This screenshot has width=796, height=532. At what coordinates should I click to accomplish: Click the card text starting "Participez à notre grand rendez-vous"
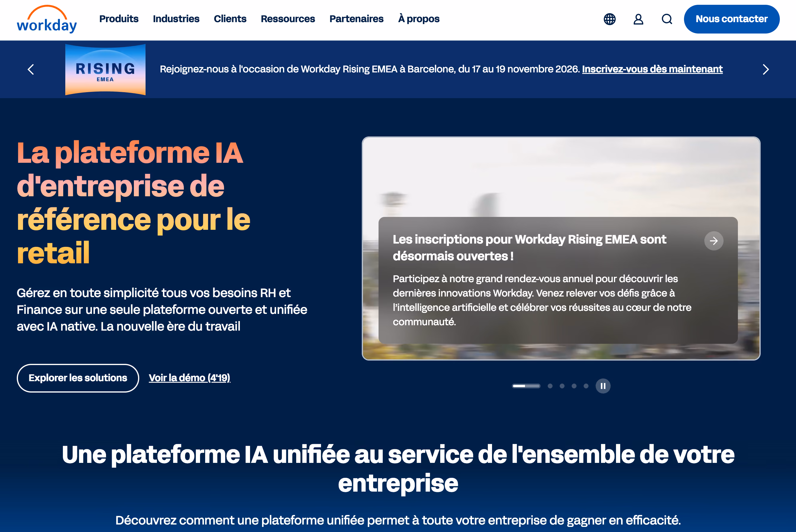point(542,300)
